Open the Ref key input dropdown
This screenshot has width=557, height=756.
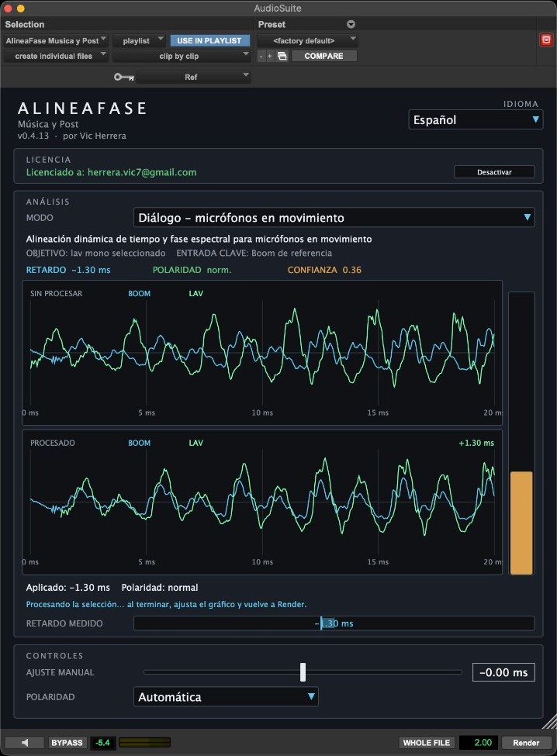coord(193,77)
